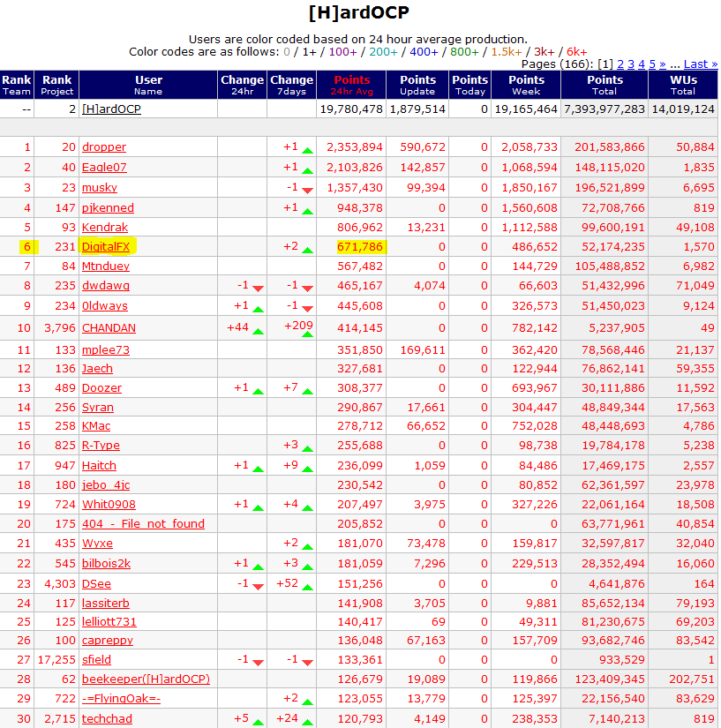Sort by Points Total column header
The image size is (721, 728).
[x=605, y=85]
